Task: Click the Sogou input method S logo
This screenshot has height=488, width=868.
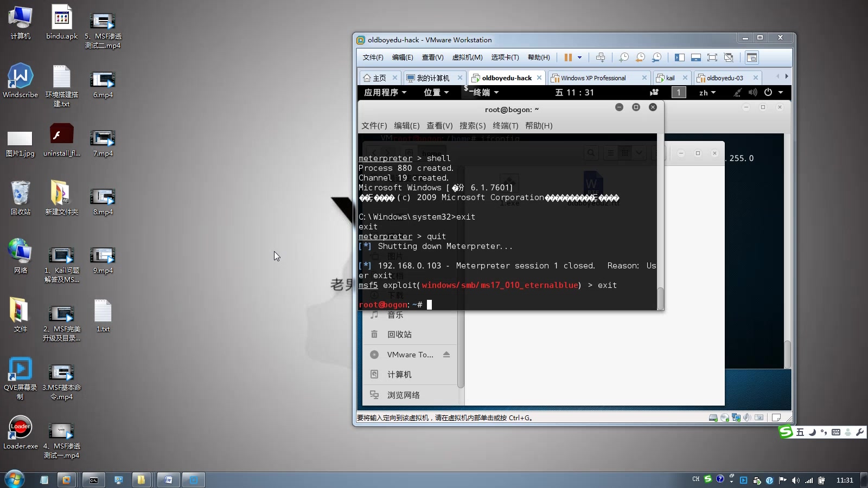Action: (786, 432)
